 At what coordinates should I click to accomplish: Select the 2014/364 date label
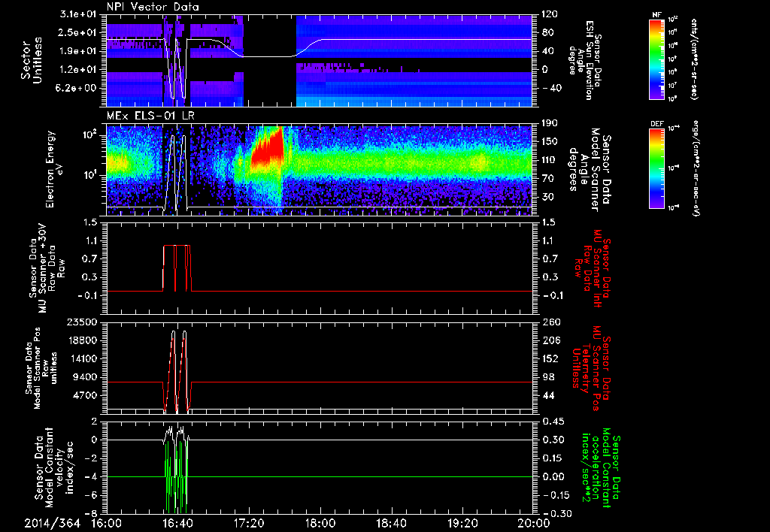(x=52, y=523)
